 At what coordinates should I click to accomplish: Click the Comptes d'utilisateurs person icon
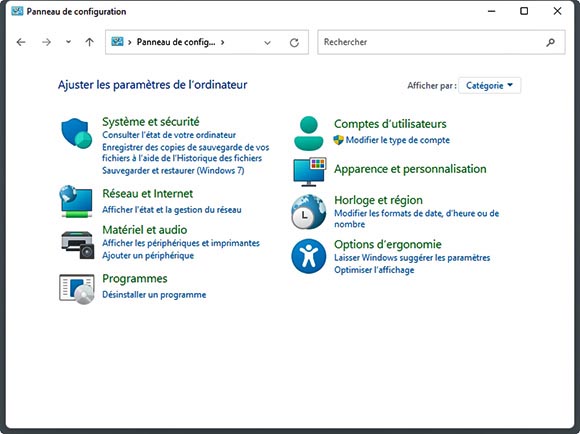coord(308,133)
